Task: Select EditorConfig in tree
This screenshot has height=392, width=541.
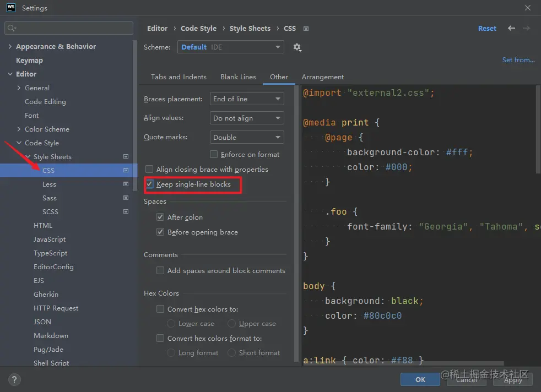Action: [53, 267]
